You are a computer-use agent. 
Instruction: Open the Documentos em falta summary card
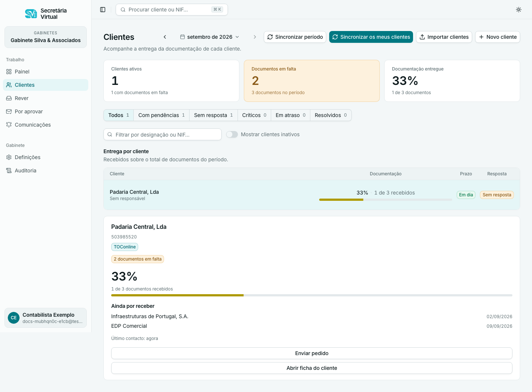click(x=312, y=81)
